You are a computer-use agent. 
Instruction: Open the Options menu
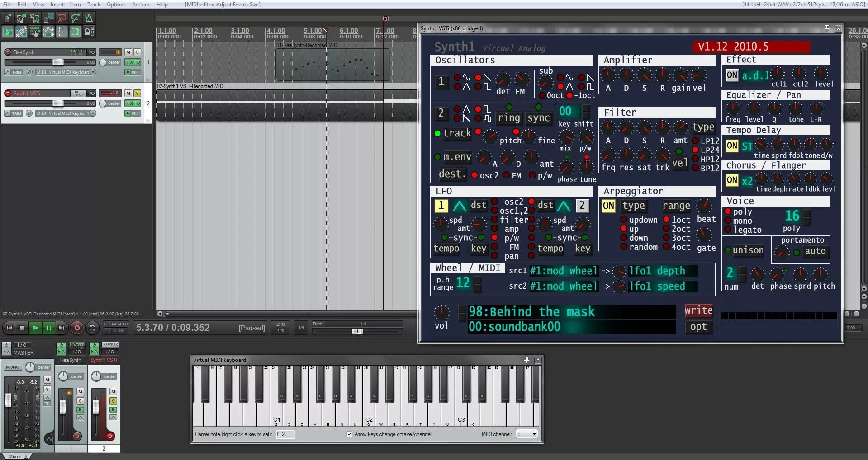coord(116,5)
